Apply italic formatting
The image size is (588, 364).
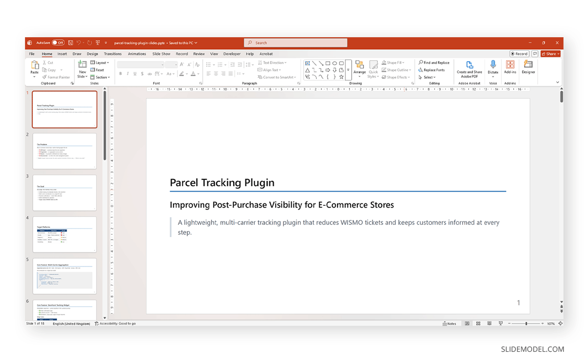[x=128, y=73]
